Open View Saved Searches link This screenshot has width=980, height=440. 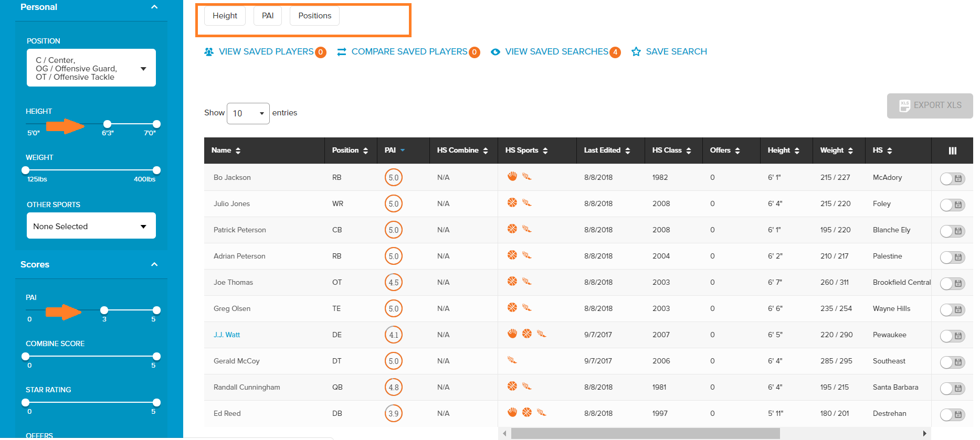(x=557, y=52)
